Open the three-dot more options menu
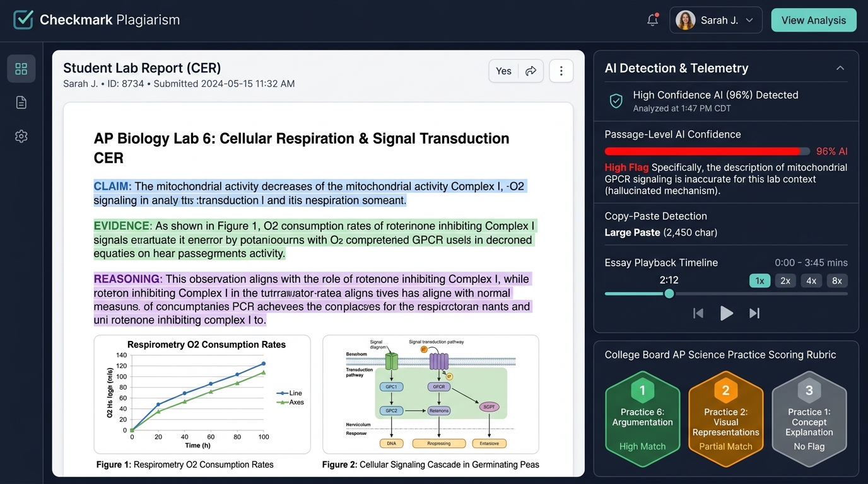 [561, 71]
